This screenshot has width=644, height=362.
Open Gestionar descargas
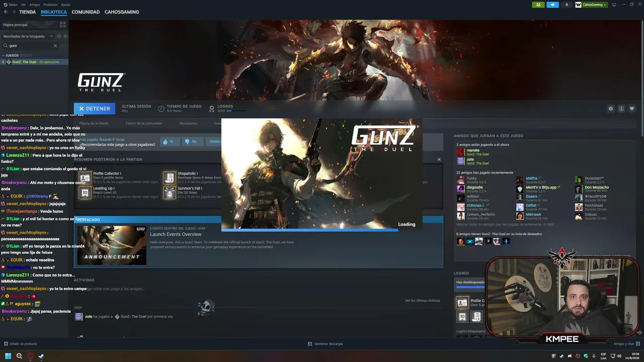(326, 344)
